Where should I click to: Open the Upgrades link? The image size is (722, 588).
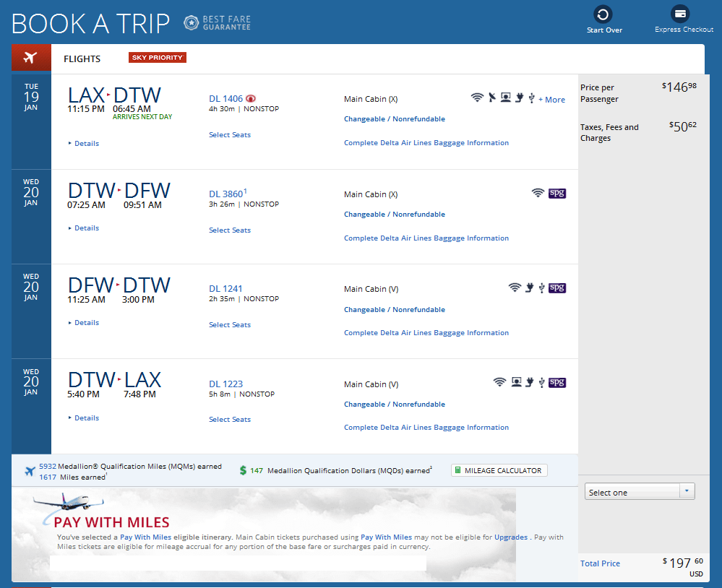tap(511, 537)
